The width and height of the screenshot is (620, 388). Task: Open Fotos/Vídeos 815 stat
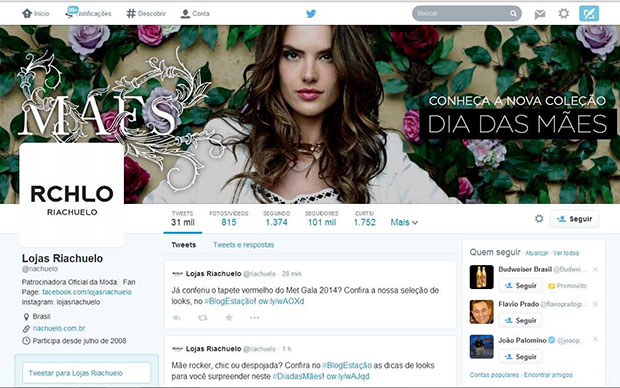pos(229,218)
